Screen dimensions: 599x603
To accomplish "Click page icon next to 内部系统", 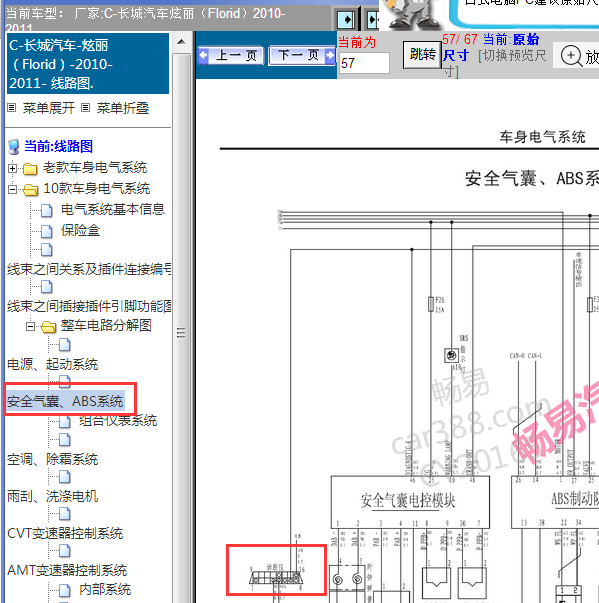I will click(x=65, y=590).
